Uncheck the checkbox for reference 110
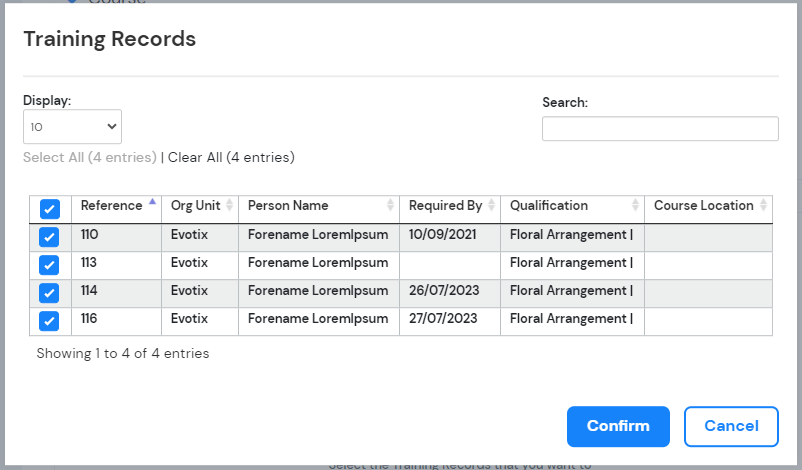 [x=49, y=237]
